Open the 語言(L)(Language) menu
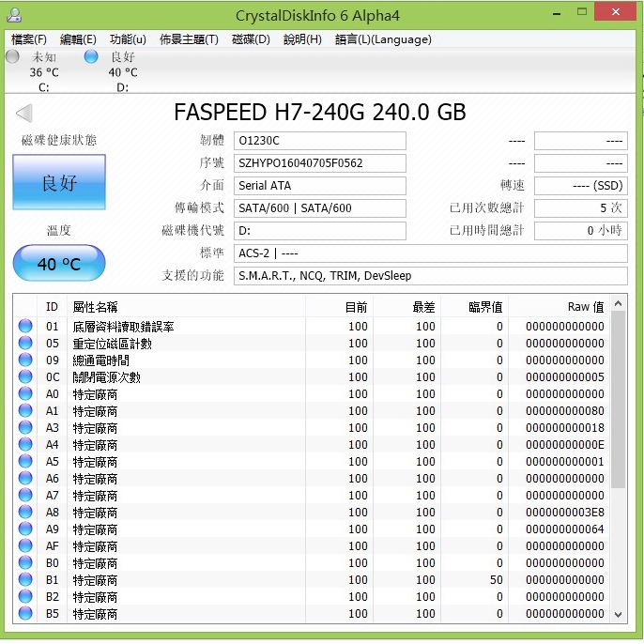Screen dimensions: 644x644 click(383, 39)
